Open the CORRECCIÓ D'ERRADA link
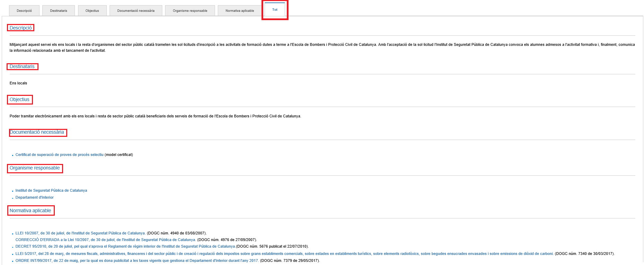This screenshot has width=644, height=265. click(105, 240)
